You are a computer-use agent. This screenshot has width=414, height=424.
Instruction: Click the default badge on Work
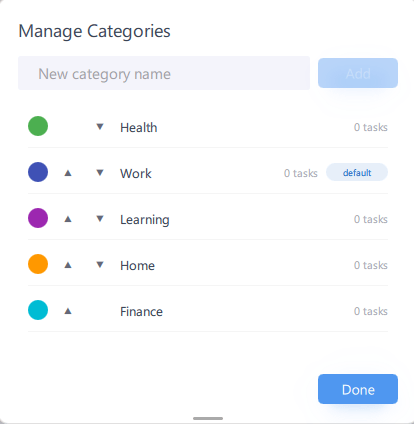click(x=357, y=172)
